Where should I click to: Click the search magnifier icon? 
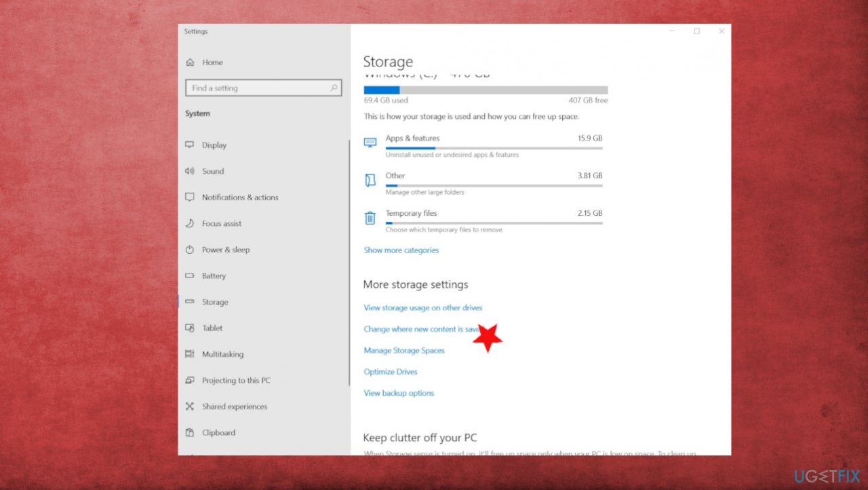coord(334,88)
